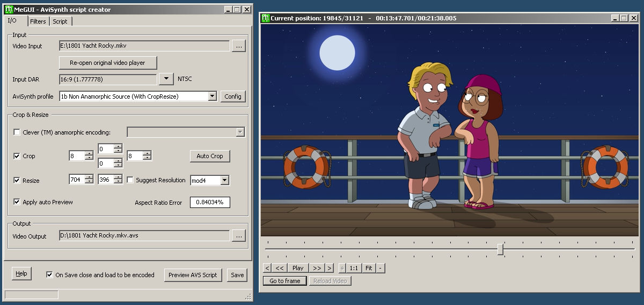Screen dimensions: 644x305
Task: Browse for the video output location
Action: click(x=239, y=236)
